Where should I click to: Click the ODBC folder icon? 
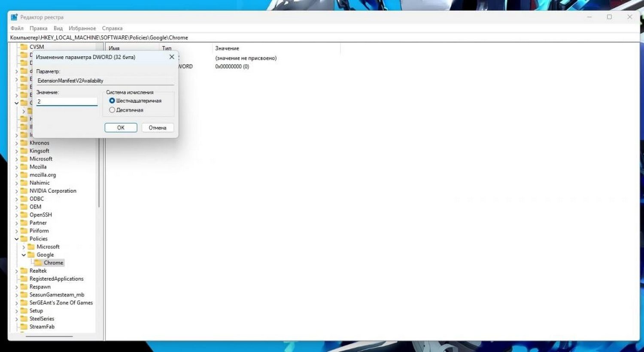click(x=24, y=199)
